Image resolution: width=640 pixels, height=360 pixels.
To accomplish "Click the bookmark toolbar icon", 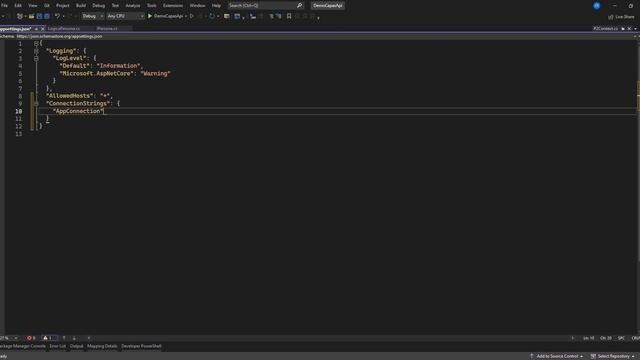I will point(289,16).
